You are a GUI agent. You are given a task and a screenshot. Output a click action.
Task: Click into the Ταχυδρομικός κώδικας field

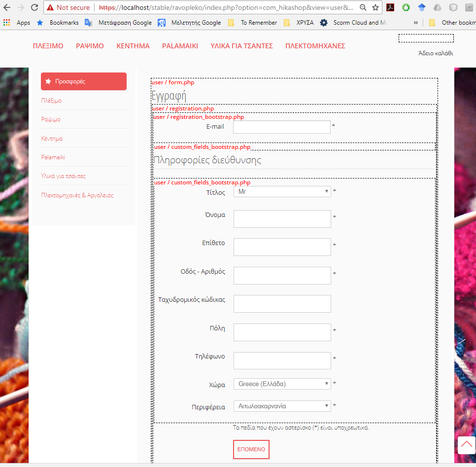click(x=282, y=304)
